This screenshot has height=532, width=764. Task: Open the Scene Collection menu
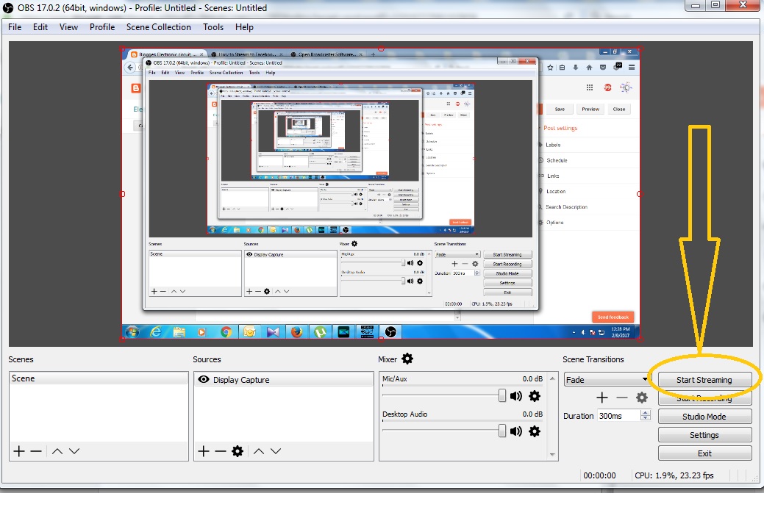159,27
